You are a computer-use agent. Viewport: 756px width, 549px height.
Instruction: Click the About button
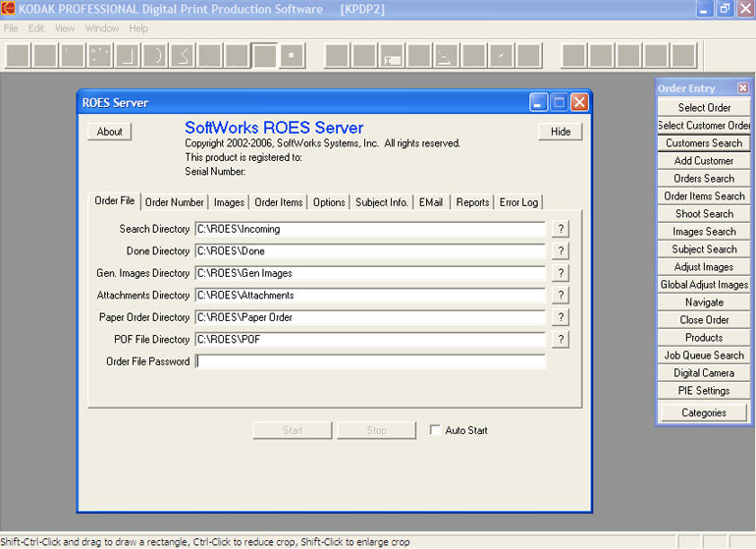pyautogui.click(x=109, y=132)
